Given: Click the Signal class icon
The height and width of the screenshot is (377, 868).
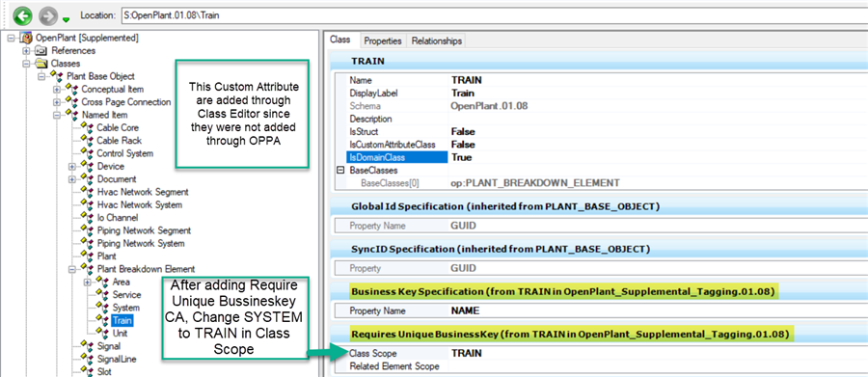Looking at the screenshot, I should click(x=88, y=345).
